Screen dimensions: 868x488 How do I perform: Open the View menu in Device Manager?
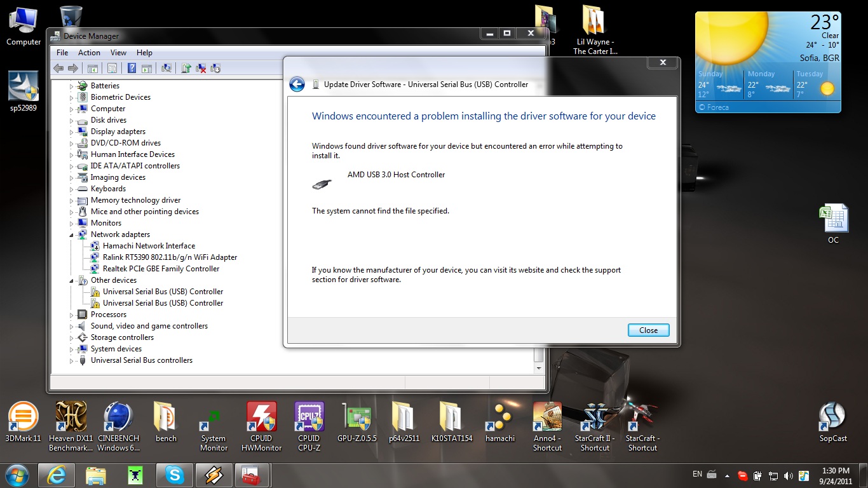118,53
